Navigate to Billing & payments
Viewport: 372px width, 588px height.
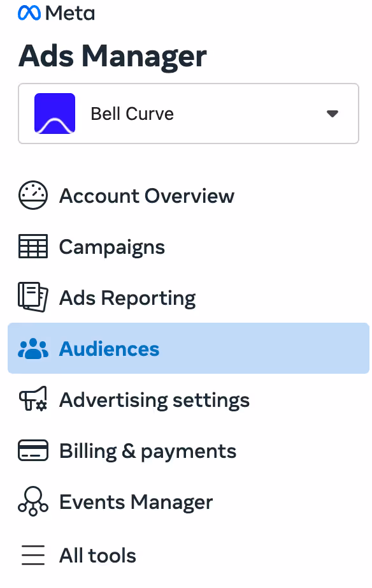coord(148,451)
